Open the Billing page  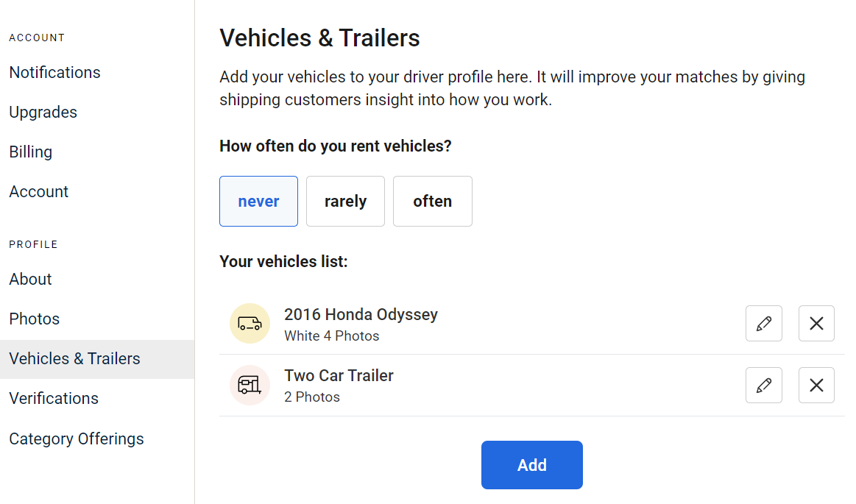(31, 152)
